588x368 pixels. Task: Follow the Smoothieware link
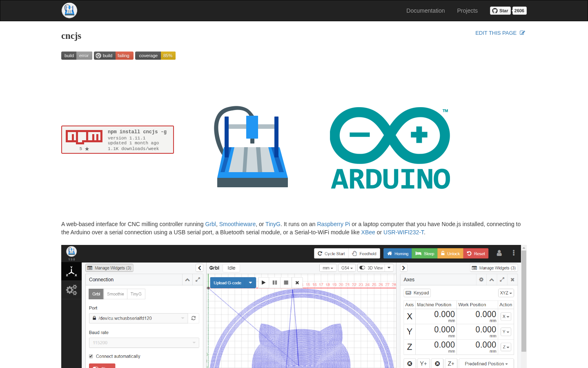click(237, 224)
